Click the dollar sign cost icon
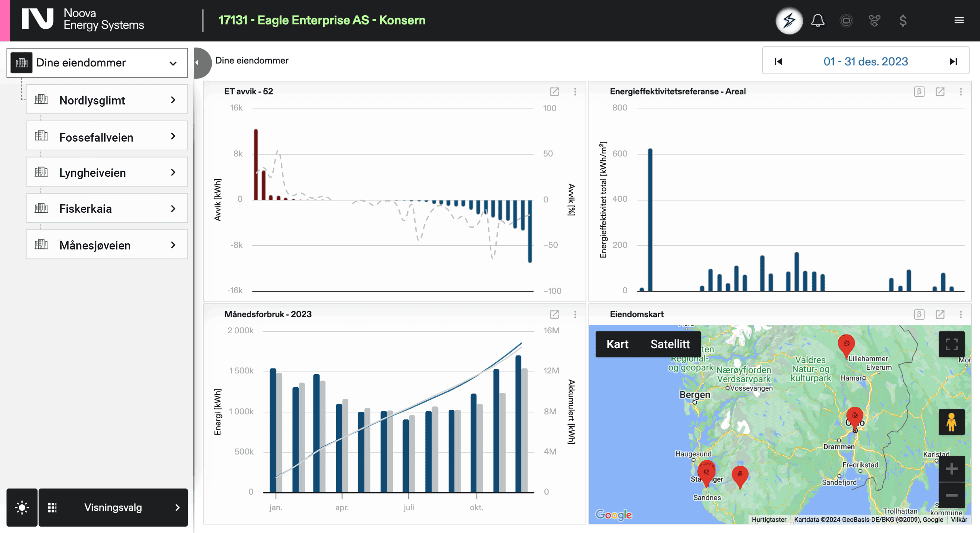Viewport: 980px width, 533px height. [903, 21]
